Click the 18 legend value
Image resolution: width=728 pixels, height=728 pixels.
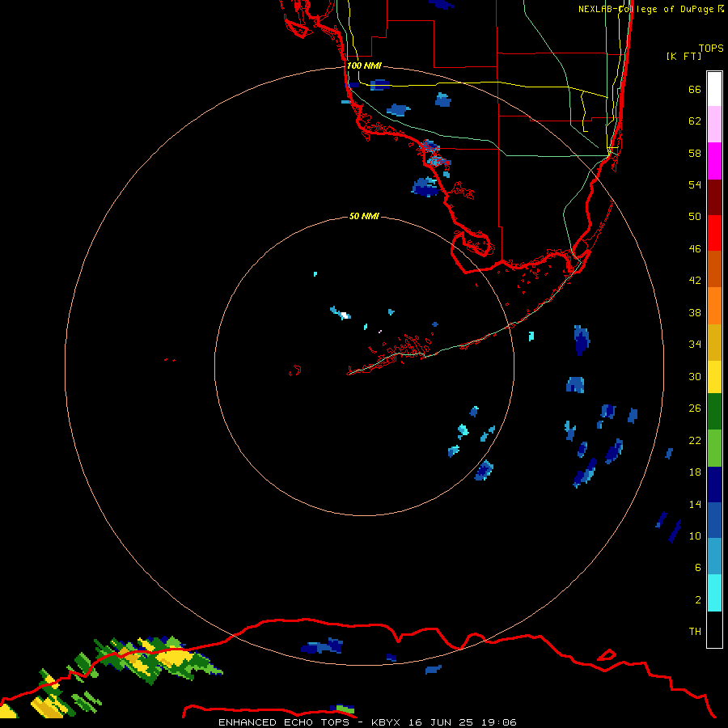coord(695,472)
